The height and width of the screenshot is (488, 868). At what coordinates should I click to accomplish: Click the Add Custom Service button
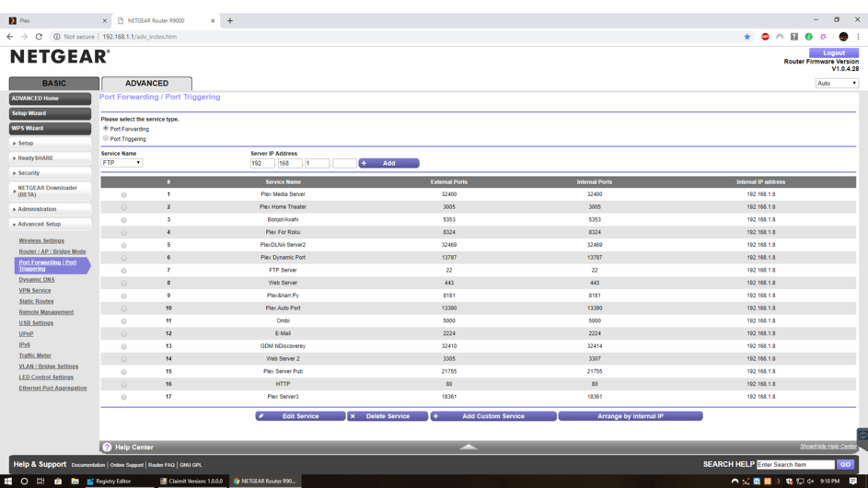(493, 416)
